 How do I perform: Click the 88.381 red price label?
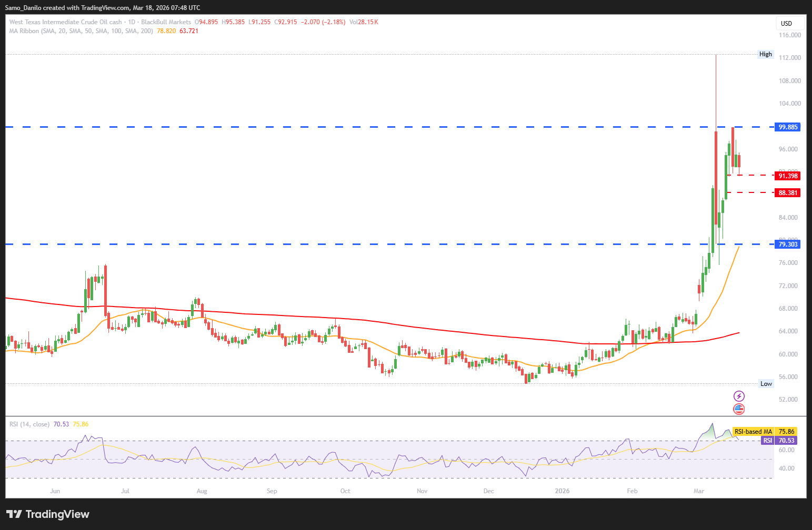pos(788,193)
